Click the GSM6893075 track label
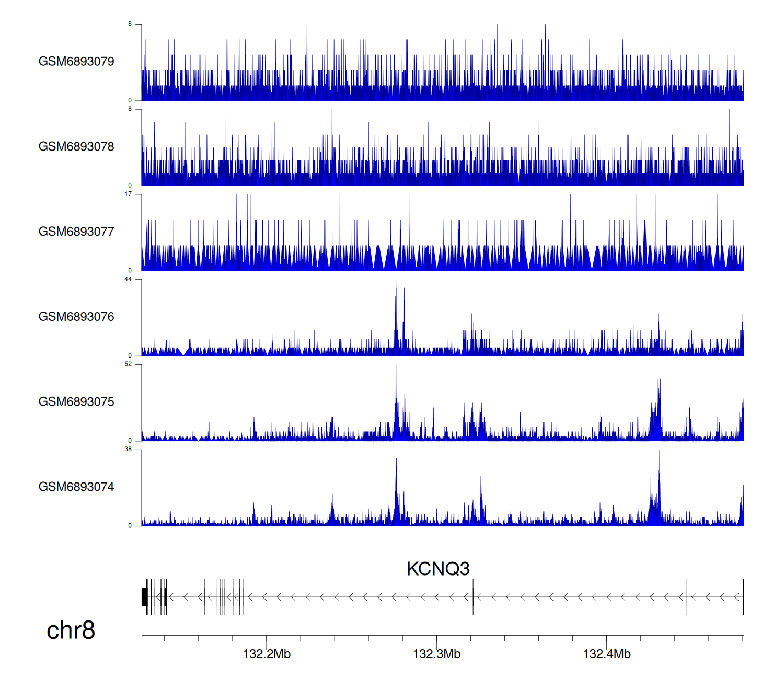 click(76, 402)
